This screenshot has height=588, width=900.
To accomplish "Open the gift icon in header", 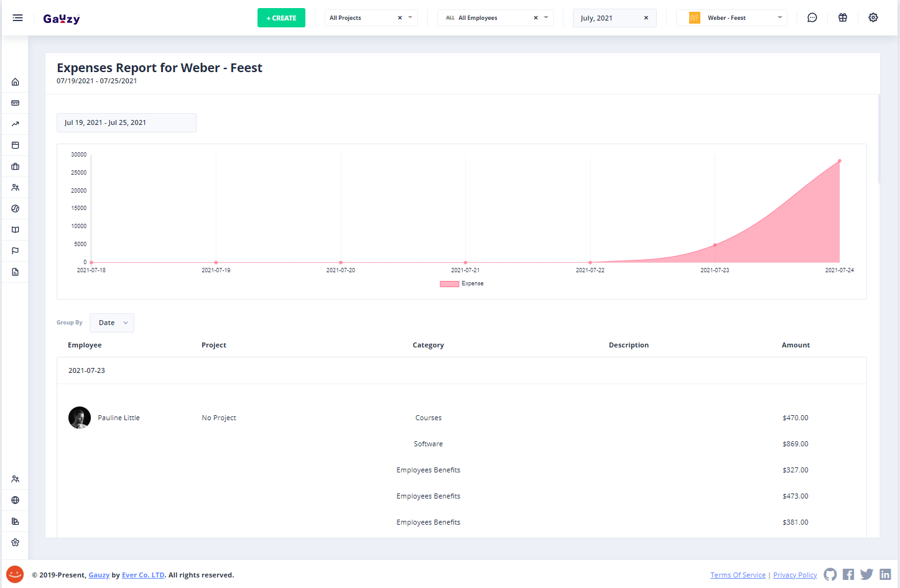I will tap(843, 18).
